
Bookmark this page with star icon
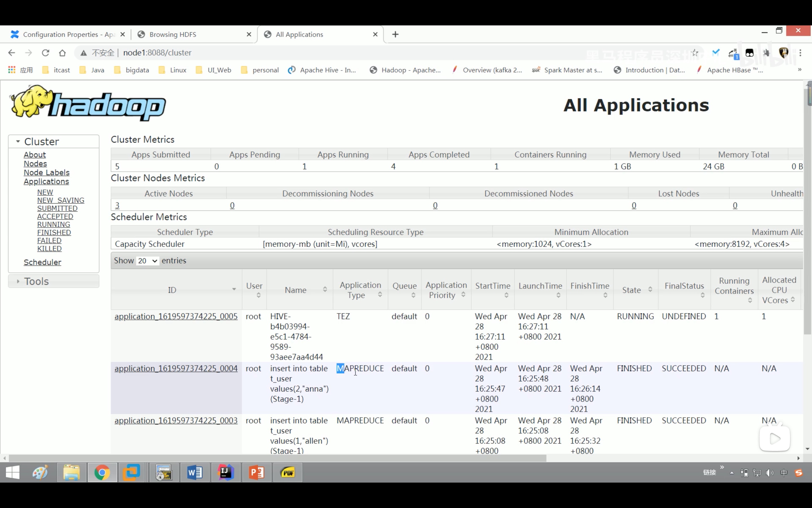[x=694, y=53]
